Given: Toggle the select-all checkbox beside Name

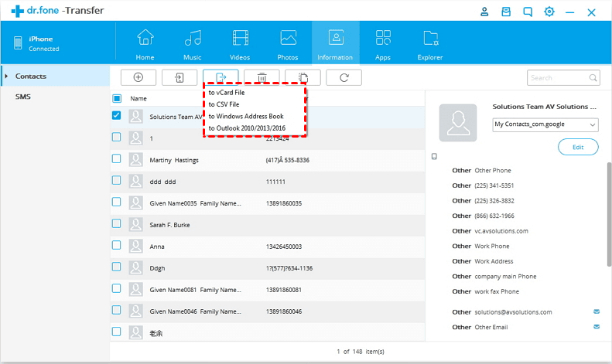Looking at the screenshot, I should pos(117,98).
